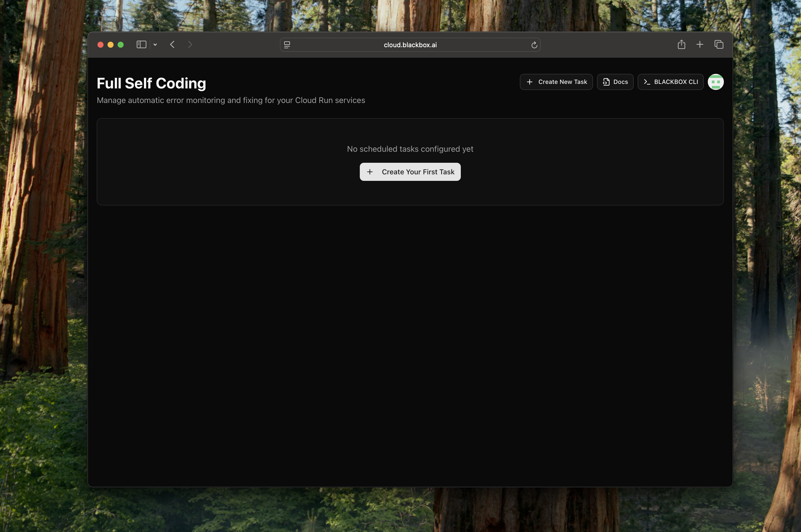The image size is (801, 532).
Task: Click the Create New Task button
Action: (x=556, y=82)
